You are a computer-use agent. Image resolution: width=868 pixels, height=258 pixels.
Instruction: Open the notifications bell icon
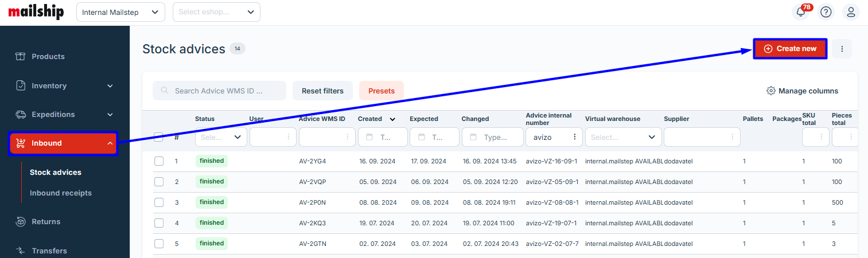(801, 12)
